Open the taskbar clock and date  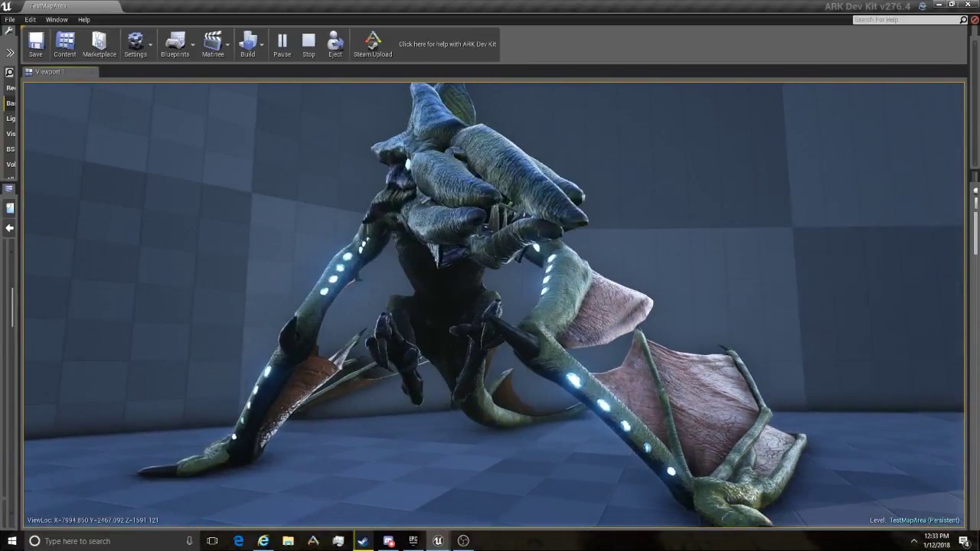click(936, 541)
